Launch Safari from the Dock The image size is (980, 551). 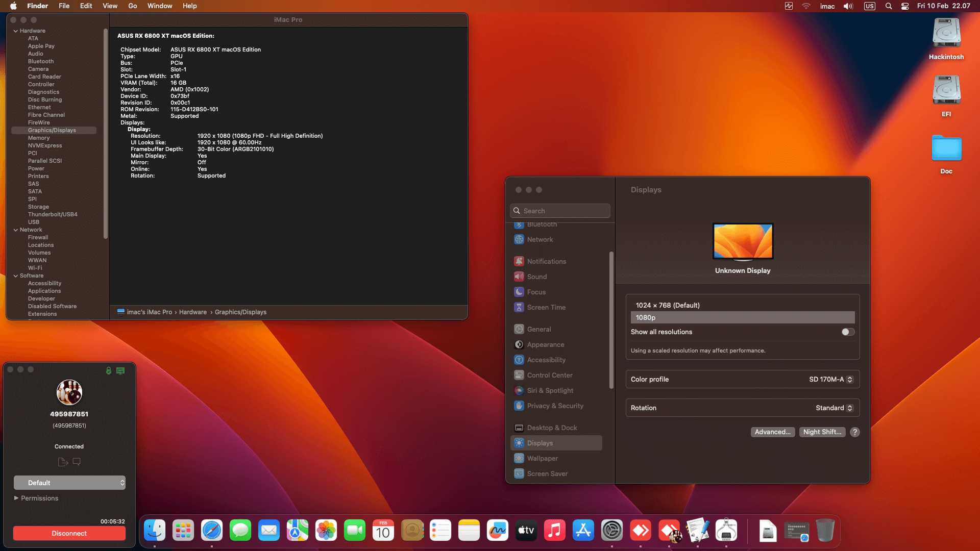pos(212,530)
